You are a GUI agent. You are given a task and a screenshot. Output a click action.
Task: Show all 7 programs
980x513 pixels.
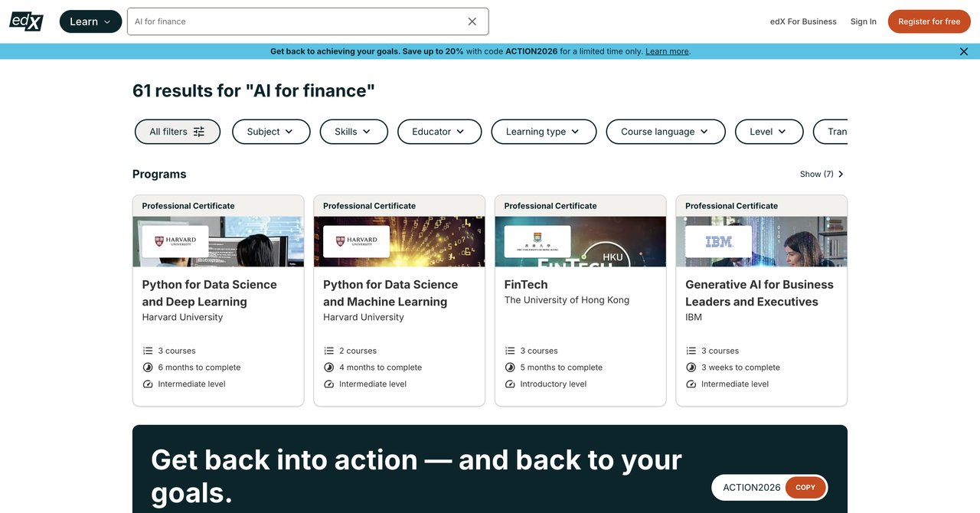(x=822, y=175)
